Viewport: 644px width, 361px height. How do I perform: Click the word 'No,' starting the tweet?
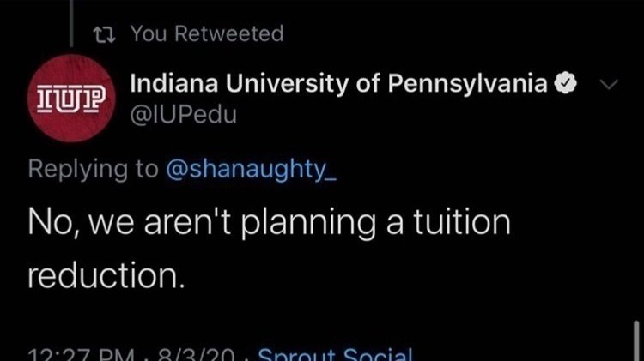(53, 223)
